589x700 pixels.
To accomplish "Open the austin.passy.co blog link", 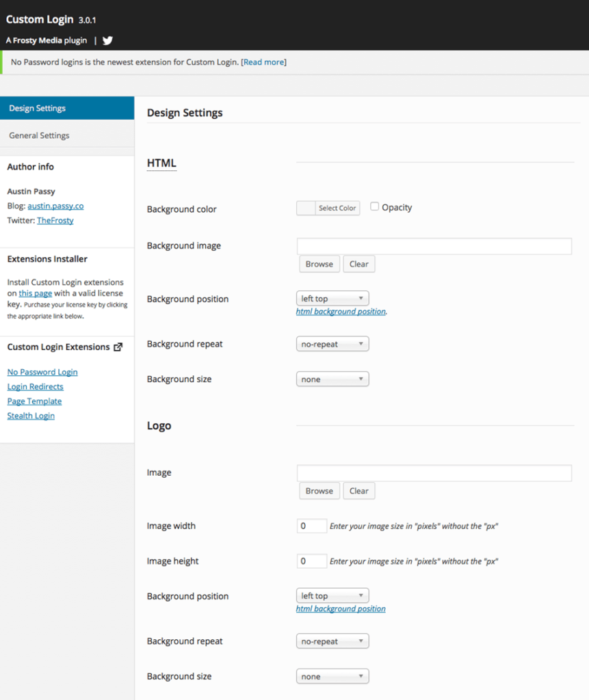I will tap(55, 206).
